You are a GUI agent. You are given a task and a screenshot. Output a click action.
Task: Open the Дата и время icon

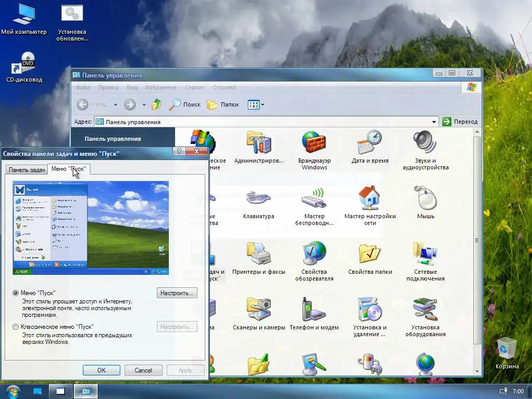coord(370,147)
